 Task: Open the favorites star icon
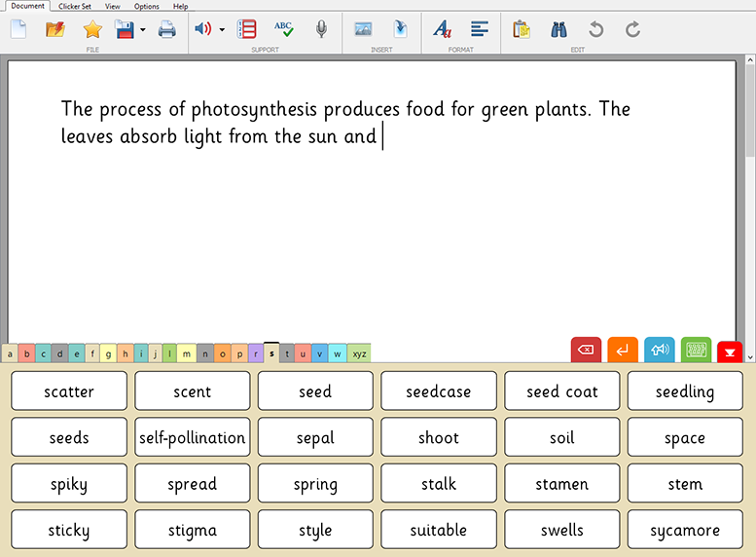click(x=91, y=29)
